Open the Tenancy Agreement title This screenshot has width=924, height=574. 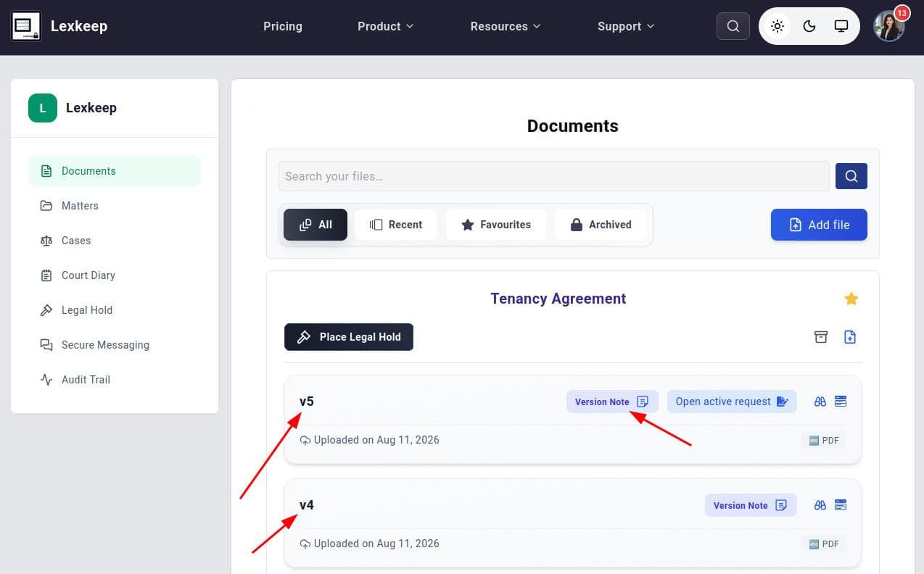coord(558,299)
